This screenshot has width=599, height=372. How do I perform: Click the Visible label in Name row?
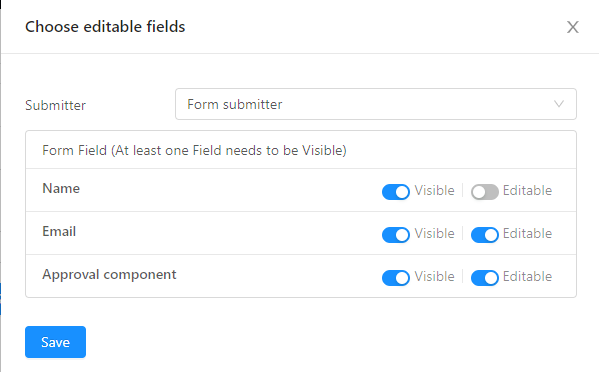click(434, 190)
